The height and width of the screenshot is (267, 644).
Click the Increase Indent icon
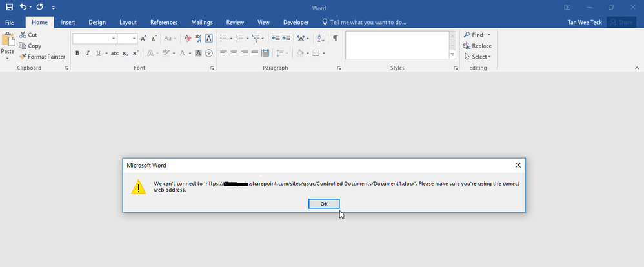tap(287, 39)
